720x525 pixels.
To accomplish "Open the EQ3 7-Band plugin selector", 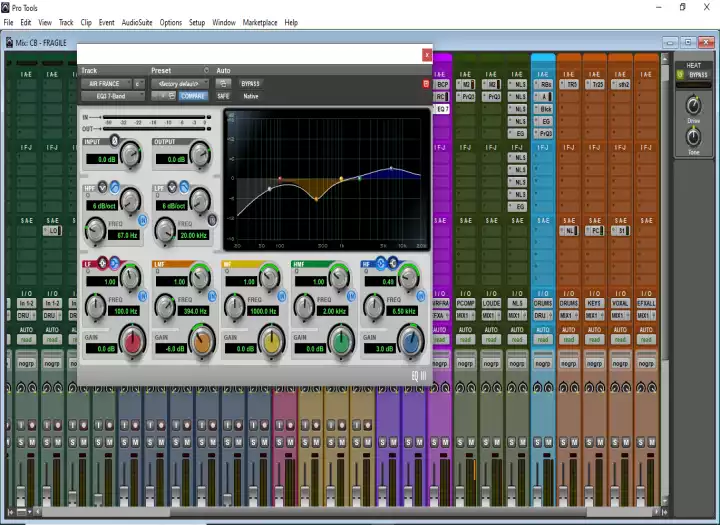I will pyautogui.click(x=113, y=96).
